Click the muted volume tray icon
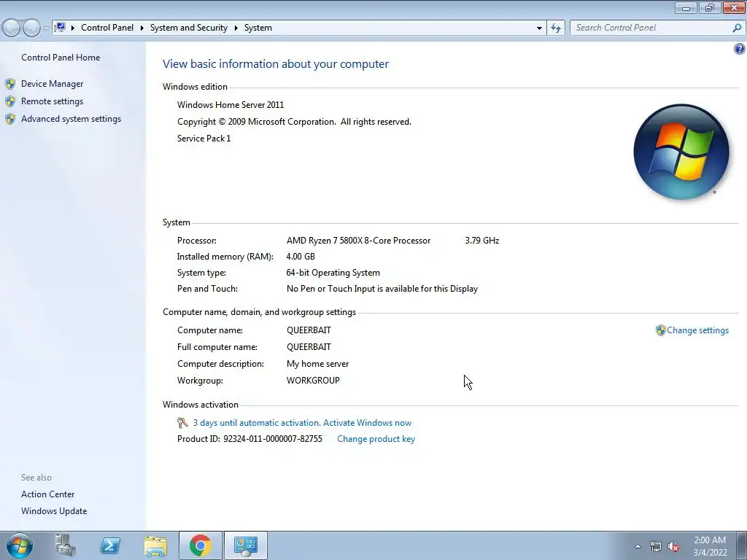The height and width of the screenshot is (560, 747). tap(673, 547)
